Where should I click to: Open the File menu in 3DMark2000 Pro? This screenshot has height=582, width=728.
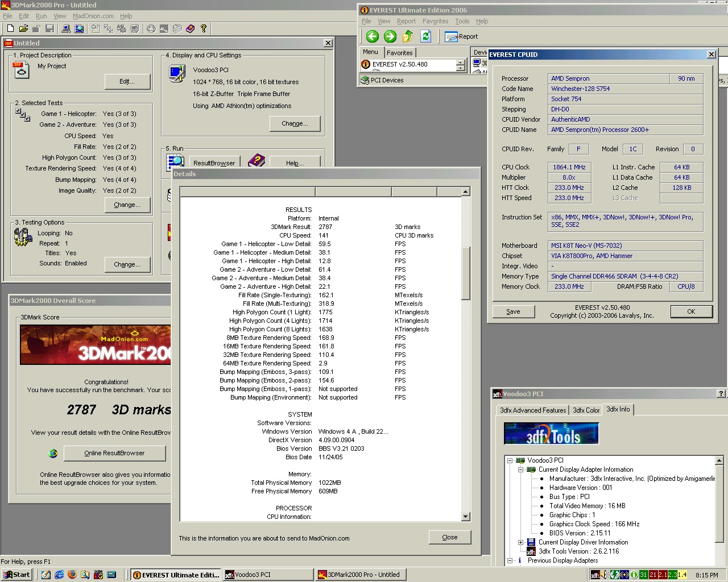tap(7, 16)
